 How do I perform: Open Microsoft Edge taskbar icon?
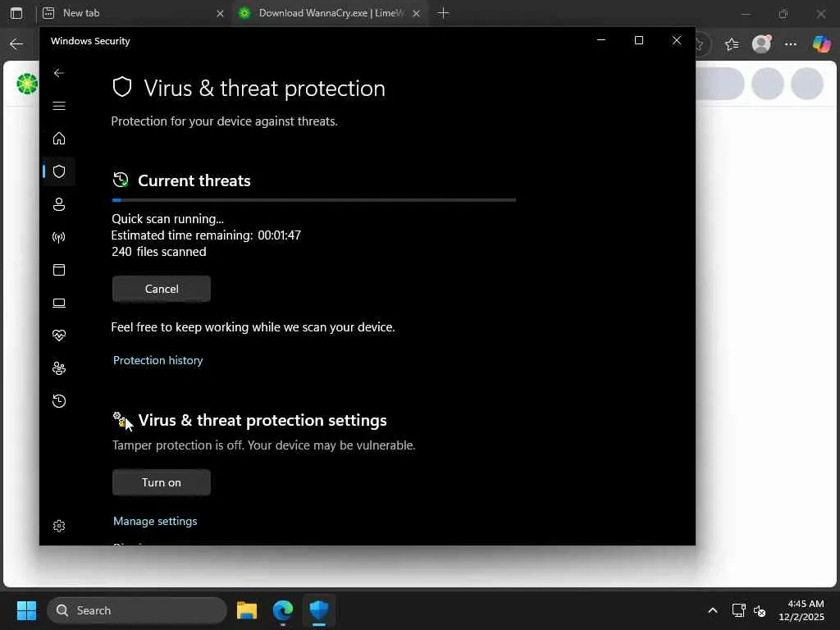[x=283, y=610]
